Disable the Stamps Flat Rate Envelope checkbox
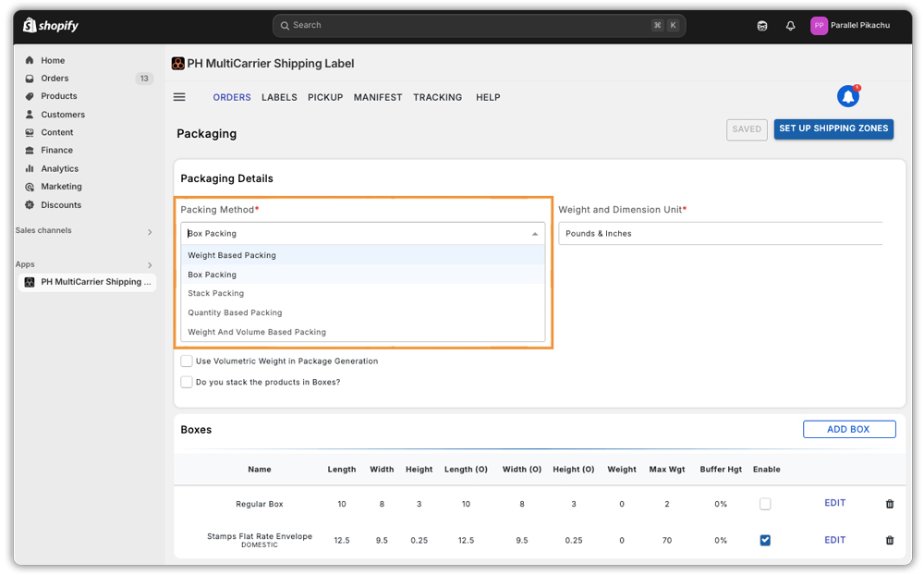This screenshot has height=575, width=924. tap(765, 540)
